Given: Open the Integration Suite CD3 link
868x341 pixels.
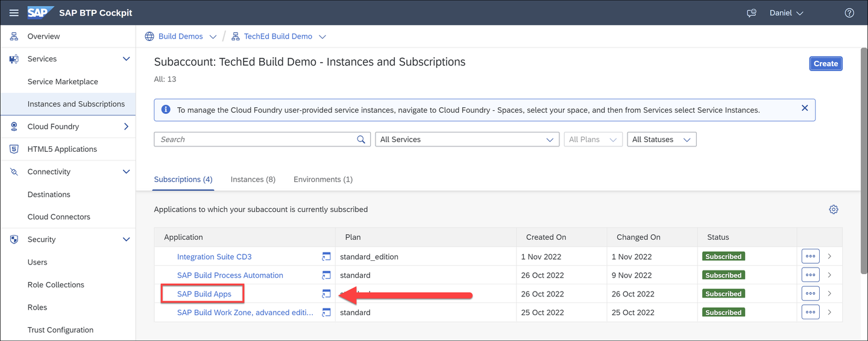Looking at the screenshot, I should [x=215, y=257].
